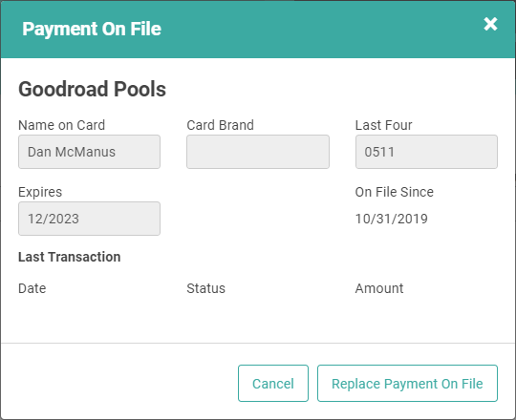The image size is (516, 420).
Task: Click the teal dialog header bar
Action: [258, 30]
